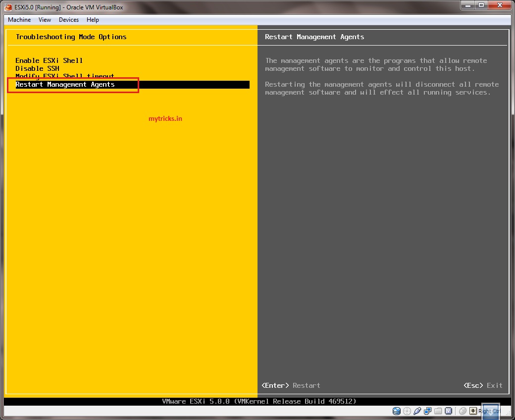Click the VMware ESXi 5.0.0 build text
This screenshot has width=515, height=420.
pos(259,401)
